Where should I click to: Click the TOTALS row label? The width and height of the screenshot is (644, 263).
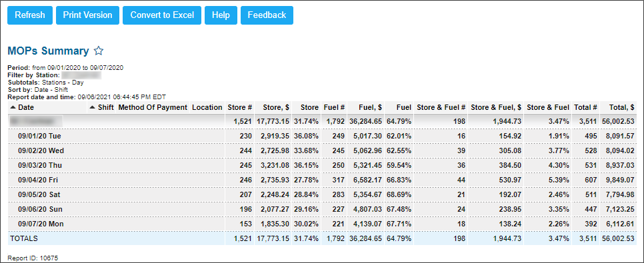point(24,238)
